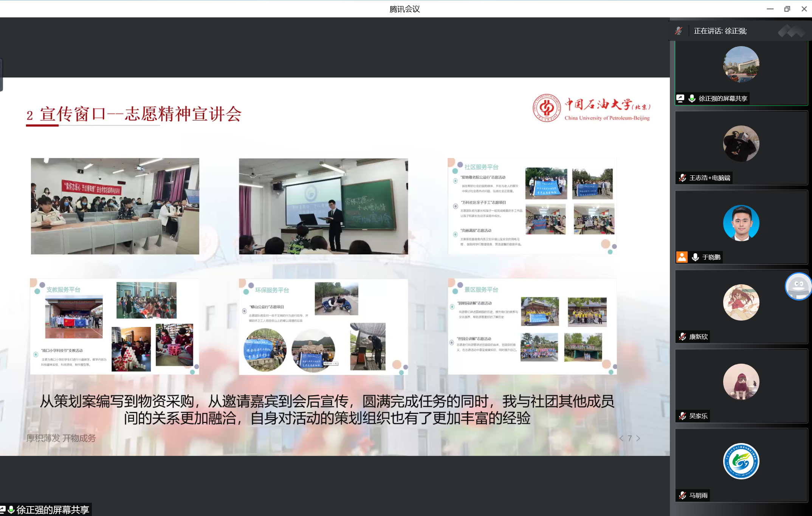Click the screen share icon beside 徐正强的屏幕共享 label

click(681, 98)
